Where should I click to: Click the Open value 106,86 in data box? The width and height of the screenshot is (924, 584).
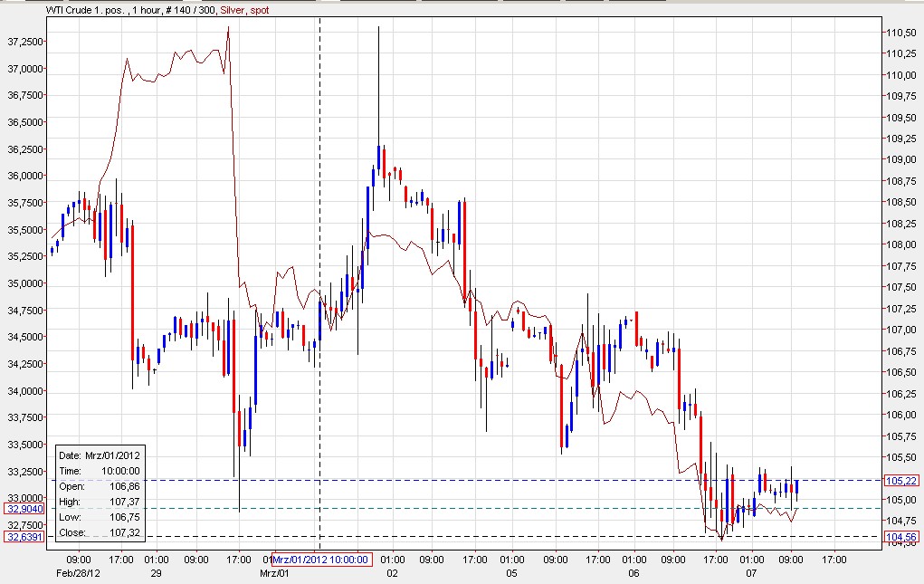[x=123, y=486]
